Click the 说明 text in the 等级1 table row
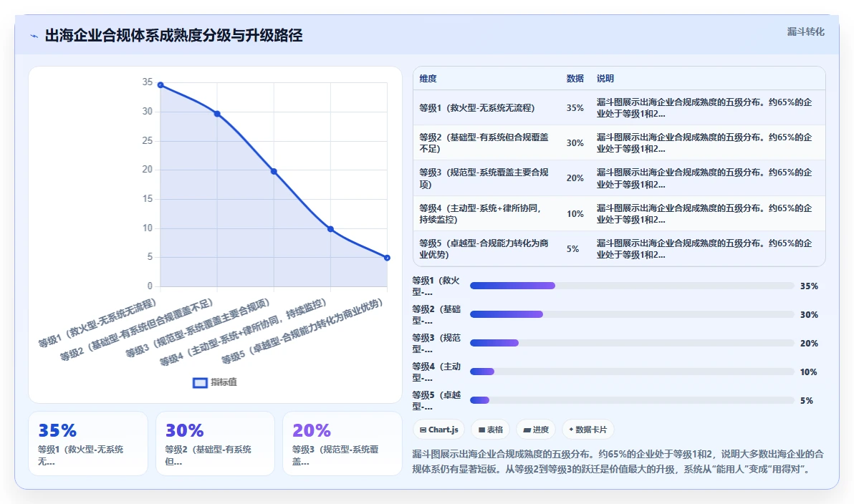Screen dimensions: 854x504 click(704, 108)
